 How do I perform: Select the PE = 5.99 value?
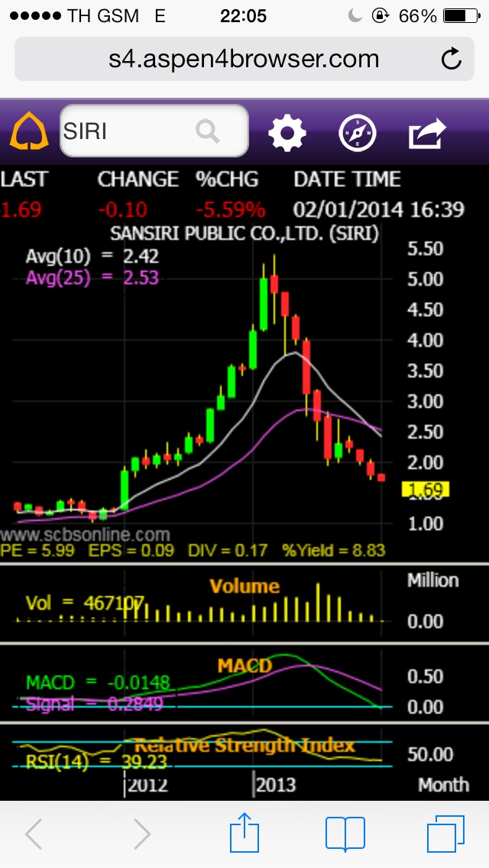tap(38, 550)
